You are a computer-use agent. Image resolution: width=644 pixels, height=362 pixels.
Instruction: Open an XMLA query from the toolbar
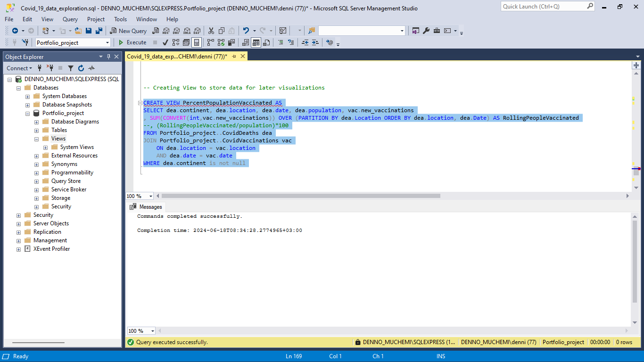click(x=187, y=31)
